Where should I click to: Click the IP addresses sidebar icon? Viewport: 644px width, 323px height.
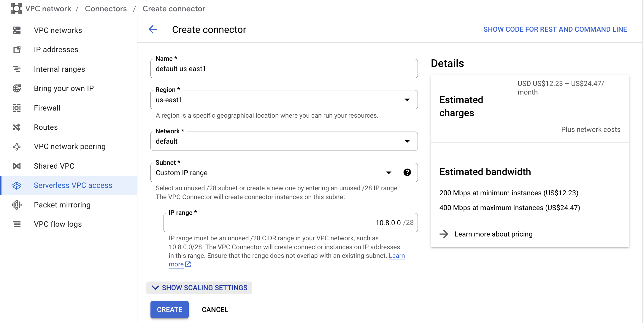pos(17,49)
